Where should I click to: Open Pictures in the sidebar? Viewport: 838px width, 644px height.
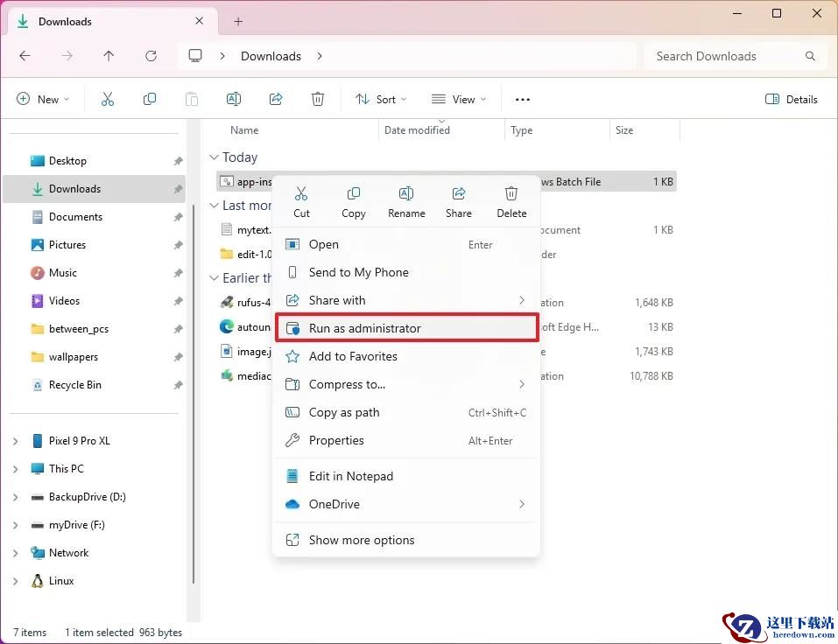tap(94, 245)
